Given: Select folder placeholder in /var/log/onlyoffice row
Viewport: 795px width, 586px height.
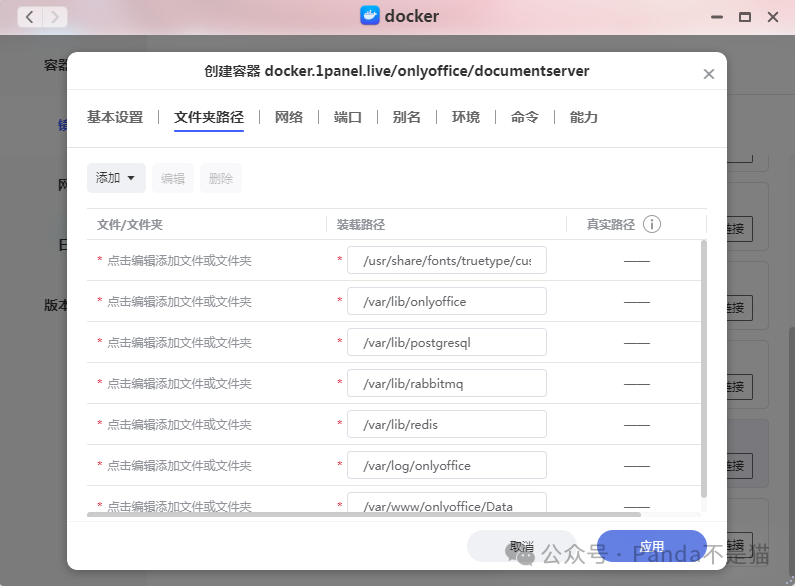Looking at the screenshot, I should pyautogui.click(x=179, y=466).
